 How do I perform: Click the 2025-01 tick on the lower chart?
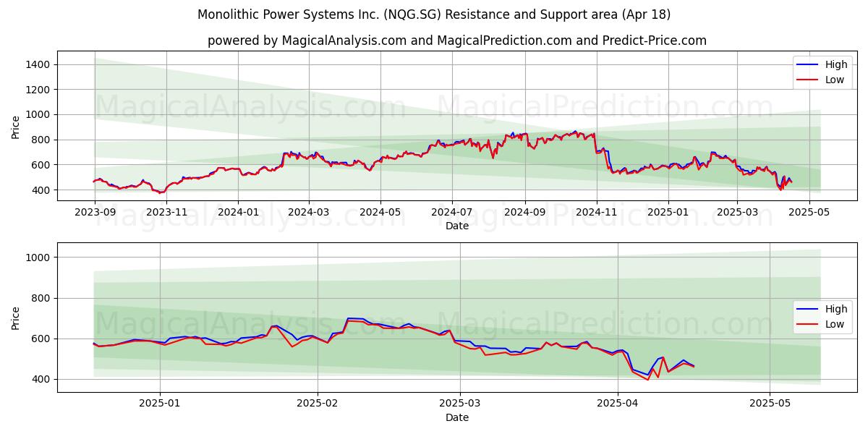click(160, 404)
